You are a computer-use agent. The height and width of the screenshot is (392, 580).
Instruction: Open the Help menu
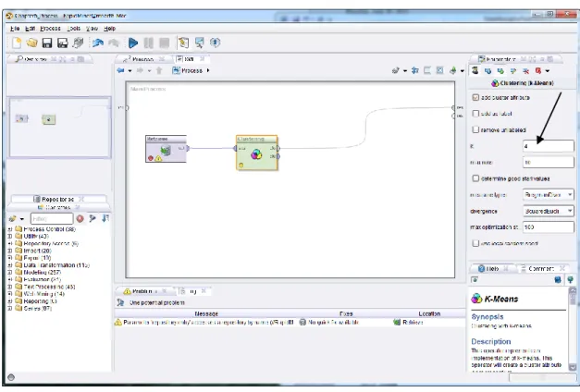click(109, 29)
